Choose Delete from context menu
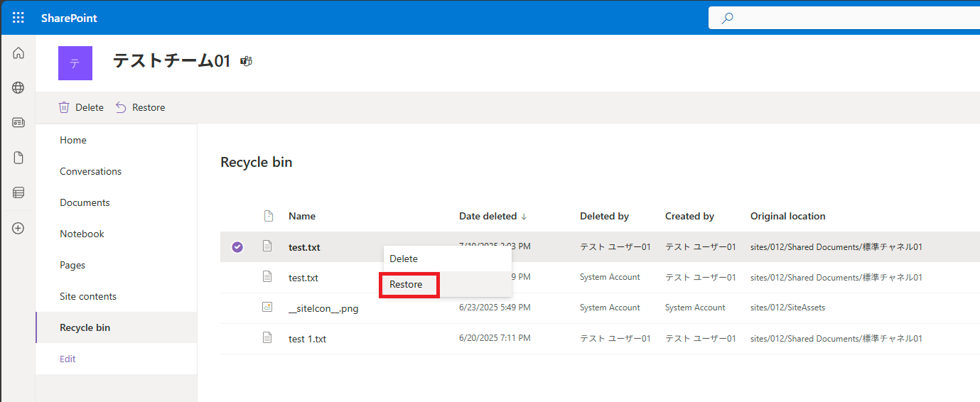The image size is (980, 402). [x=448, y=259]
